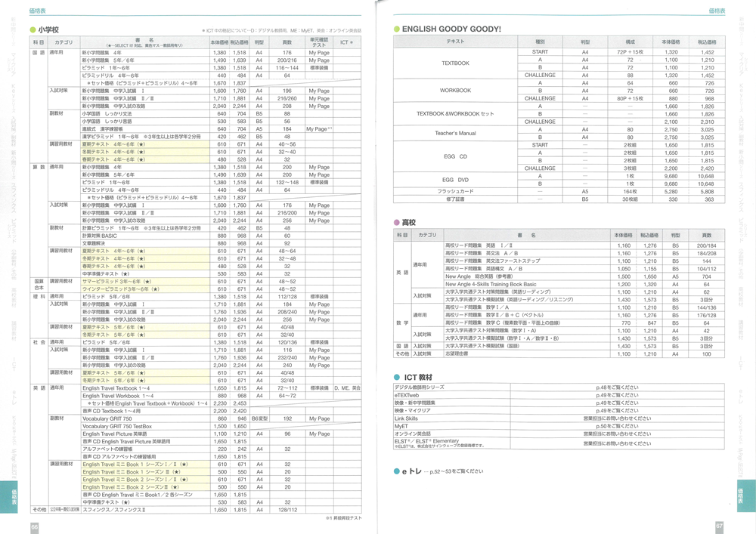
Task: Click MyET in the ICT table
Action: tap(401, 426)
